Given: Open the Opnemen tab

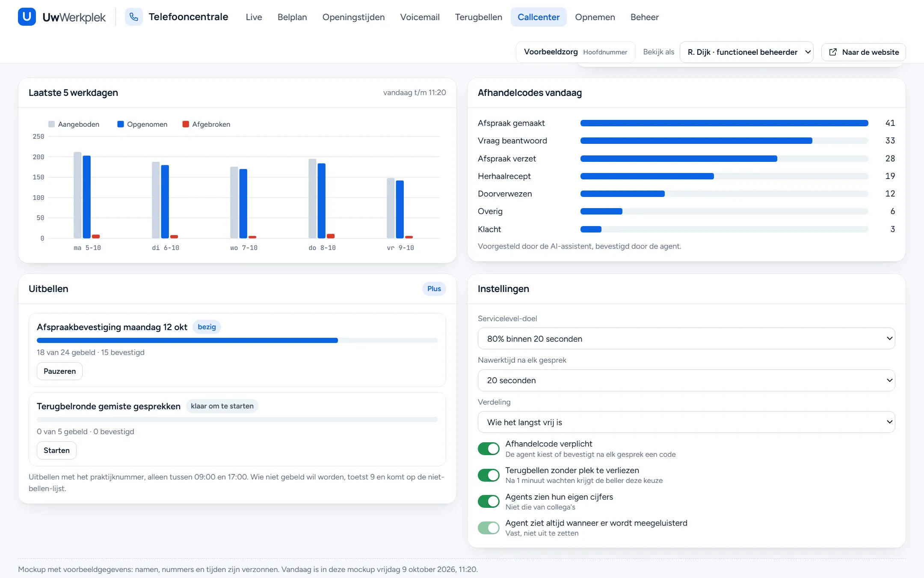Looking at the screenshot, I should [x=595, y=17].
